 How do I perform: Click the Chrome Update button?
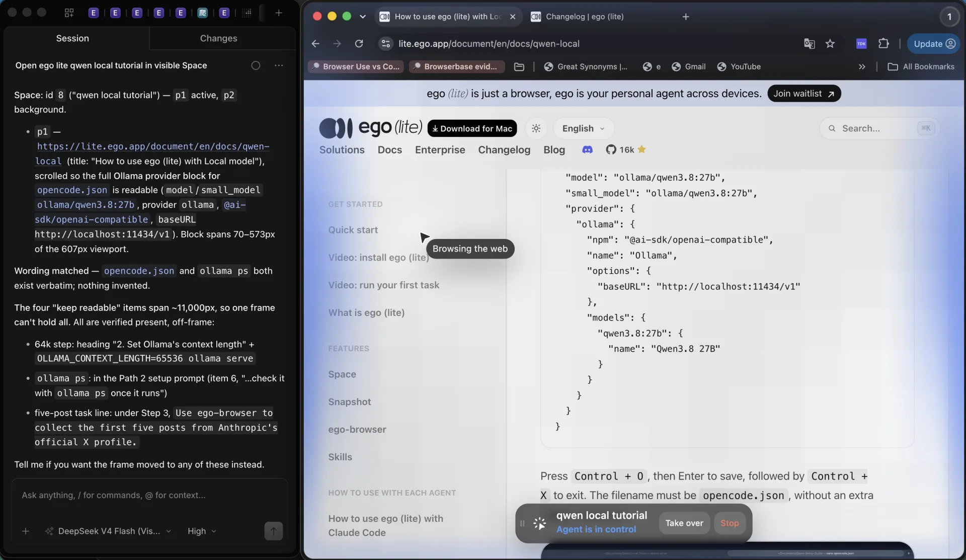(x=934, y=44)
